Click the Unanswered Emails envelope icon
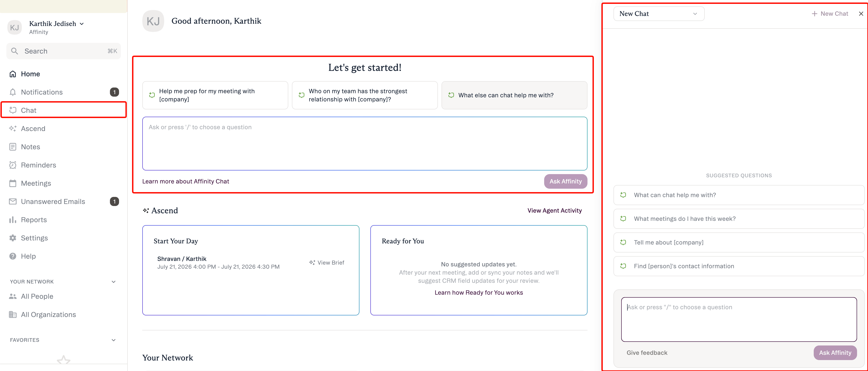 13,201
